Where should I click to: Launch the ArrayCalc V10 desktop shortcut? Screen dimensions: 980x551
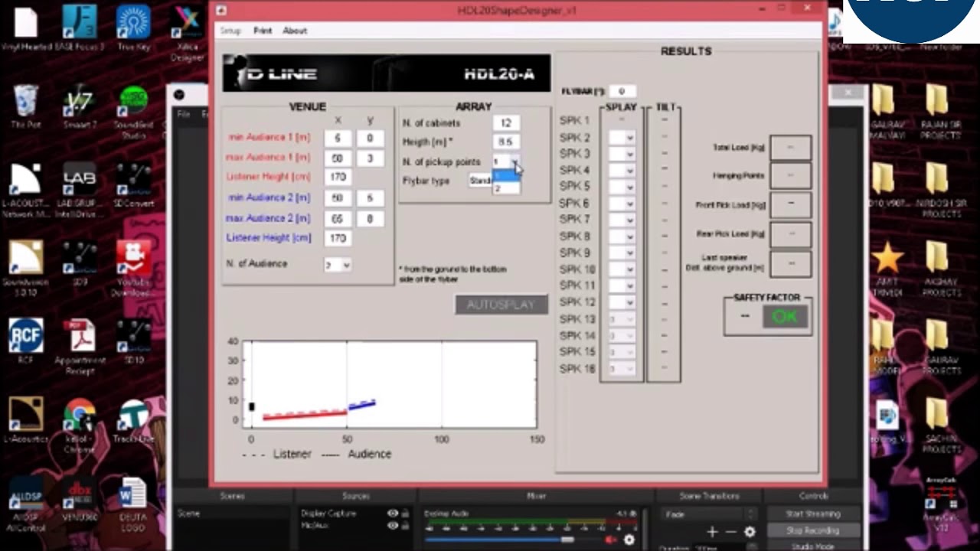tap(941, 504)
